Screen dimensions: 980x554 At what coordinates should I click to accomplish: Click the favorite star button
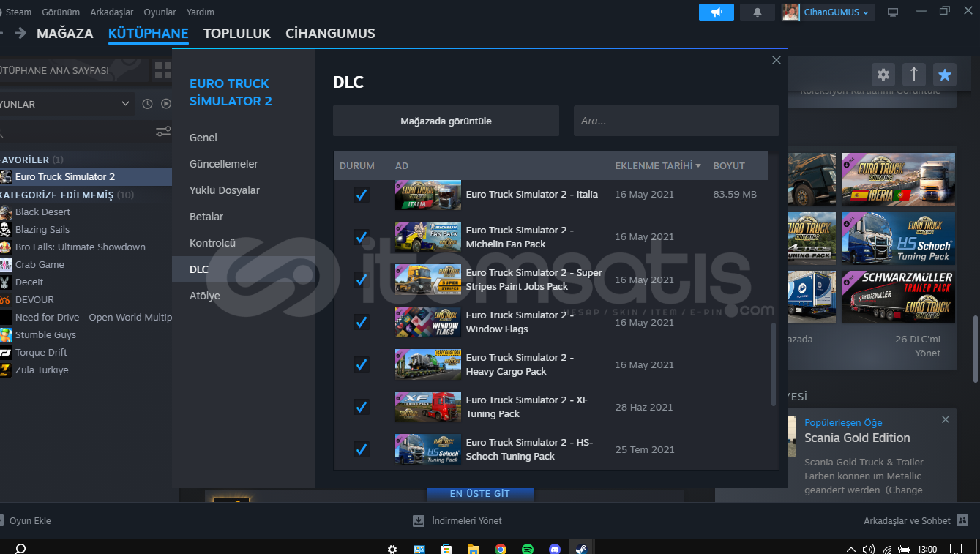click(x=945, y=74)
